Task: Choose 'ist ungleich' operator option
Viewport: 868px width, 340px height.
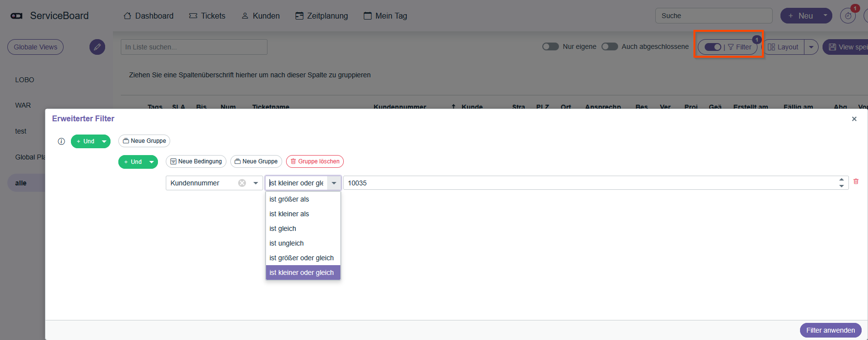Action: [x=287, y=243]
